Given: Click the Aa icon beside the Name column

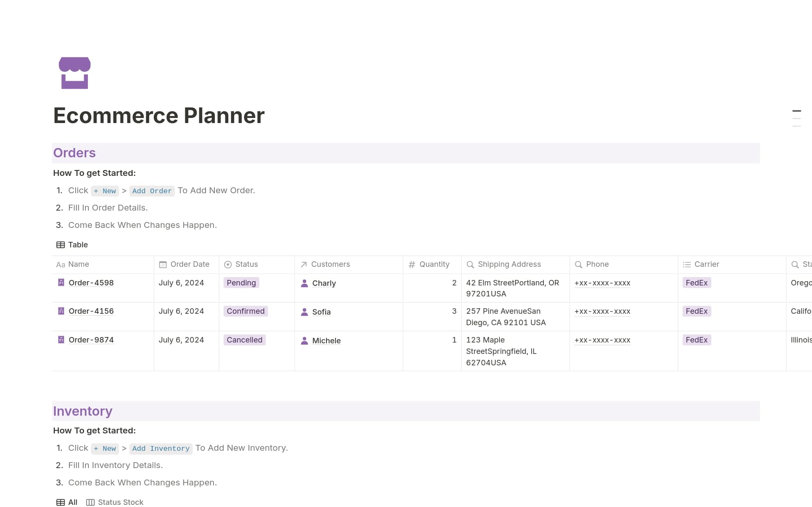Looking at the screenshot, I should [60, 264].
